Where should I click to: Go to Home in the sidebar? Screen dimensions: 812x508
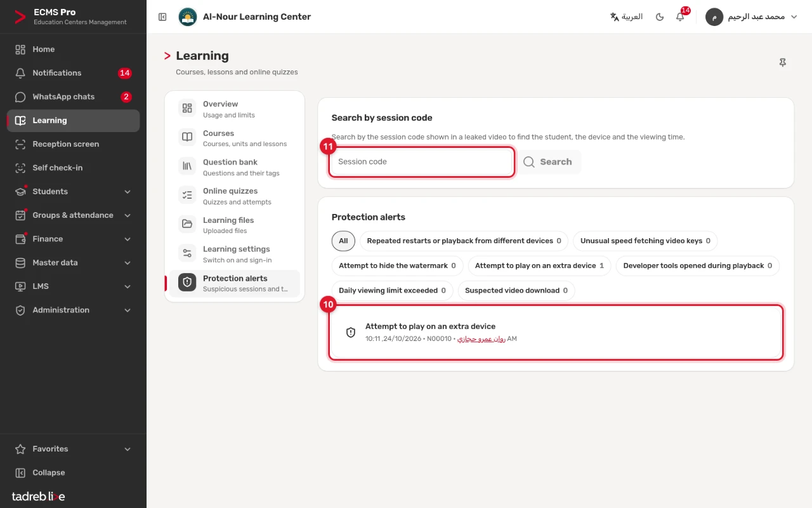coord(74,50)
